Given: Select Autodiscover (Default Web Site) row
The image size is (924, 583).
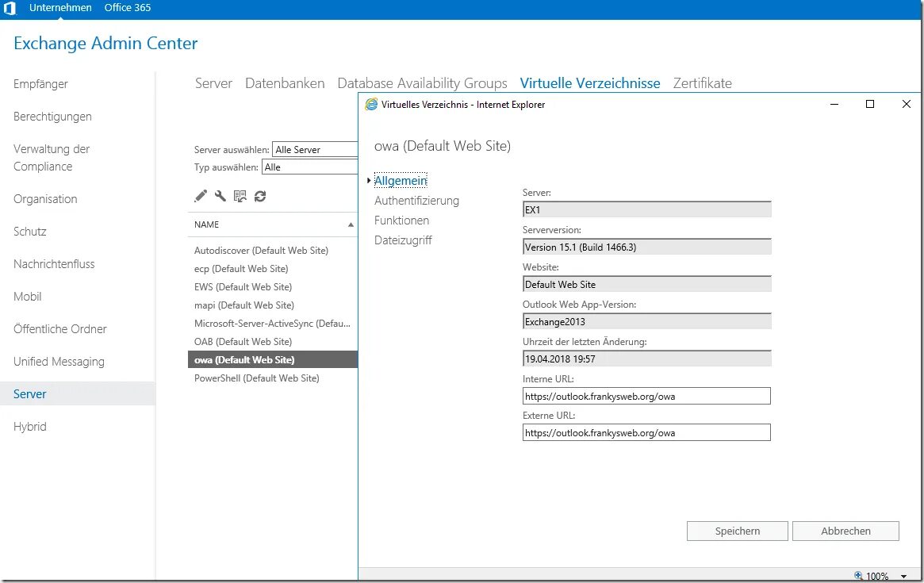Looking at the screenshot, I should coord(273,251).
